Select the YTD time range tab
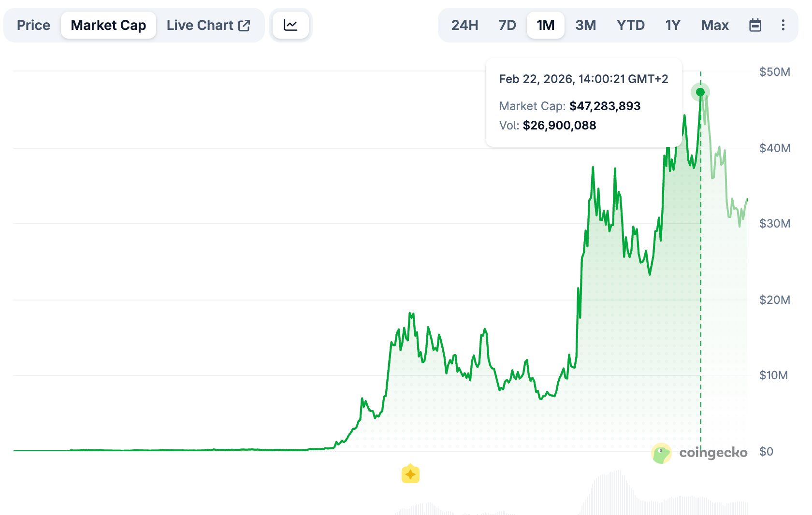This screenshot has width=812, height=515. (631, 25)
